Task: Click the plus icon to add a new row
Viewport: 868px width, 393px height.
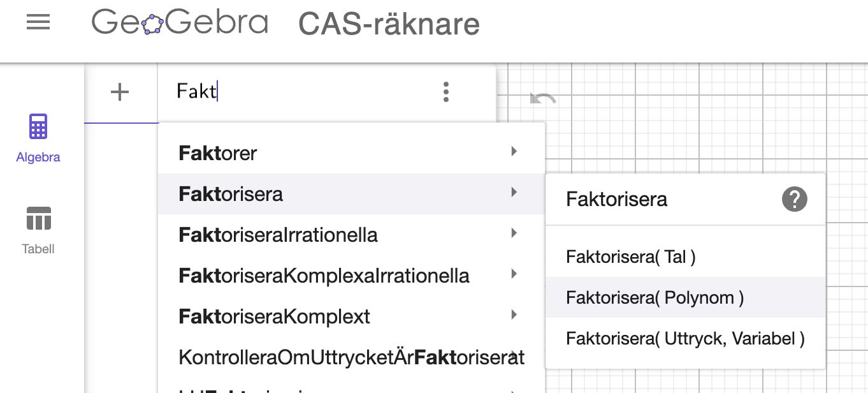Action: pyautogui.click(x=119, y=92)
